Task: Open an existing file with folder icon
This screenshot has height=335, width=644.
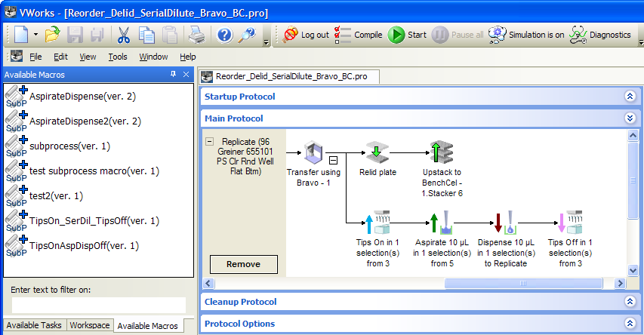Action: [52, 35]
